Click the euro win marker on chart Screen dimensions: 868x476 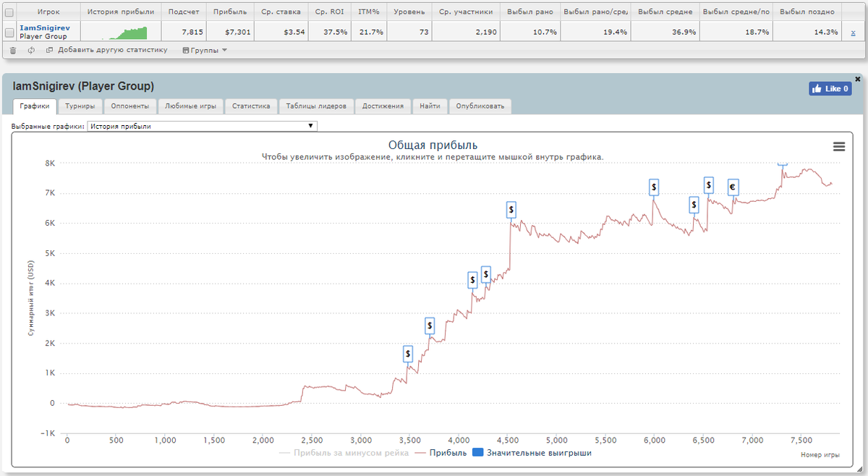click(733, 187)
